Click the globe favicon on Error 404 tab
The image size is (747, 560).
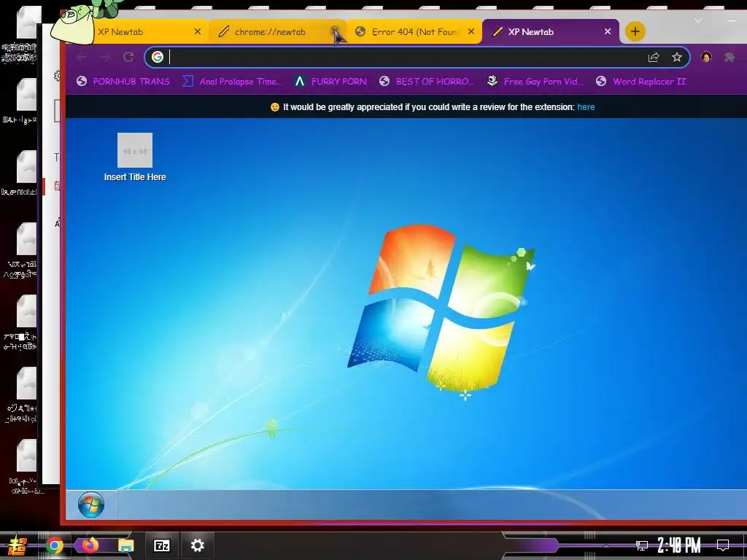(360, 32)
